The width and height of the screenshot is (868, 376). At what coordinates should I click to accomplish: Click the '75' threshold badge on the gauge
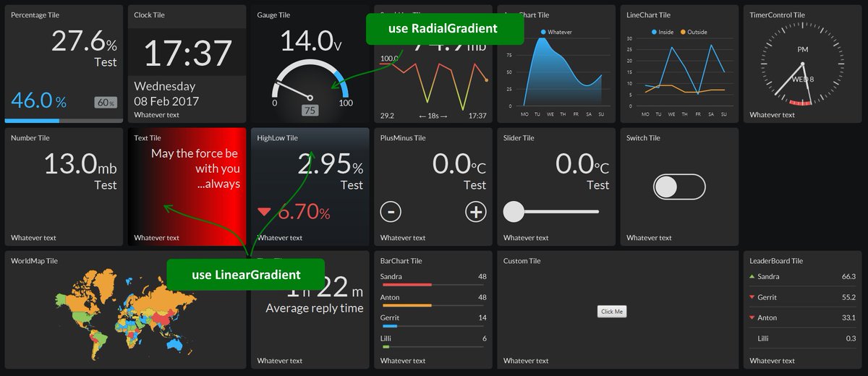[x=310, y=111]
